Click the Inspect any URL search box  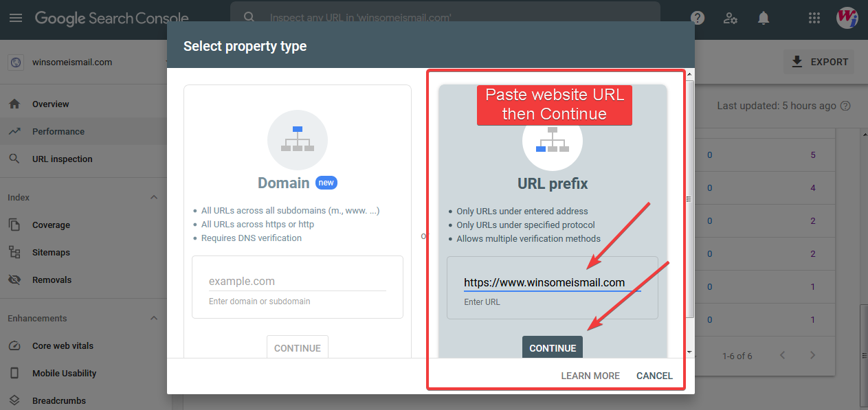tap(445, 18)
